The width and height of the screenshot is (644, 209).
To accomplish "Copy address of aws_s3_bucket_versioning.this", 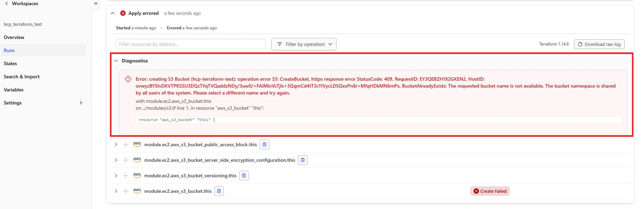I will (x=244, y=176).
